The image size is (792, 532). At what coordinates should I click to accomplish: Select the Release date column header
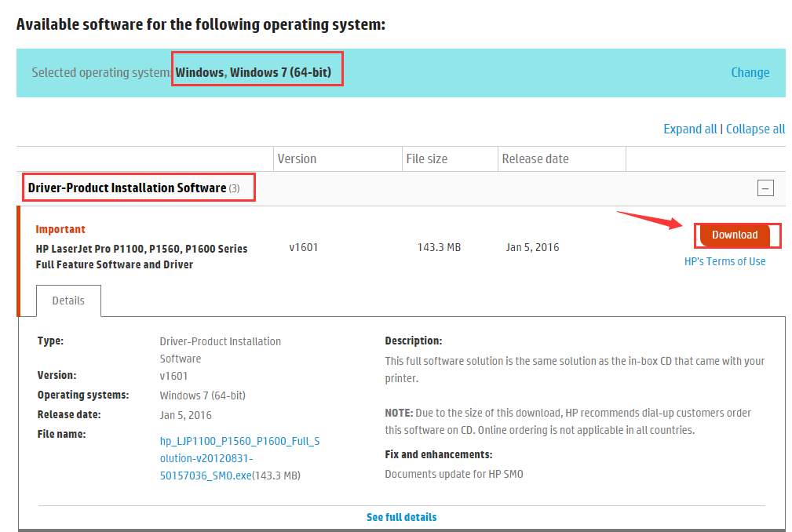click(x=535, y=159)
